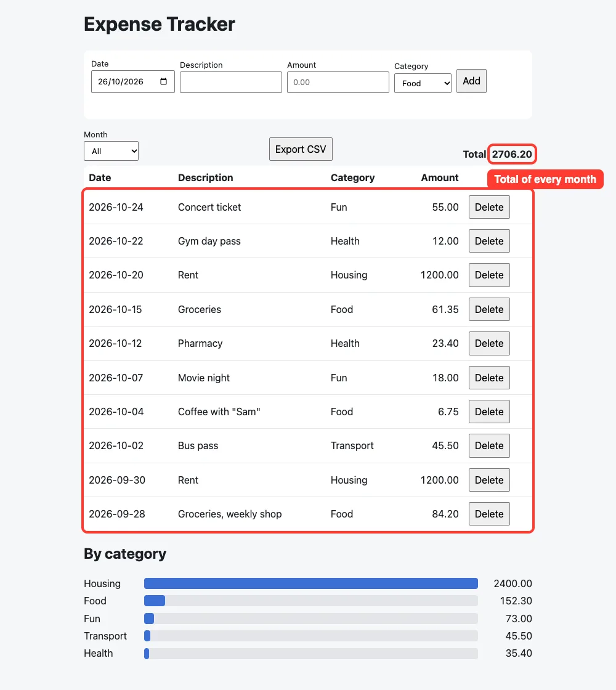Viewport: 616px width, 690px height.
Task: Click the Export CSV button
Action: (x=301, y=149)
